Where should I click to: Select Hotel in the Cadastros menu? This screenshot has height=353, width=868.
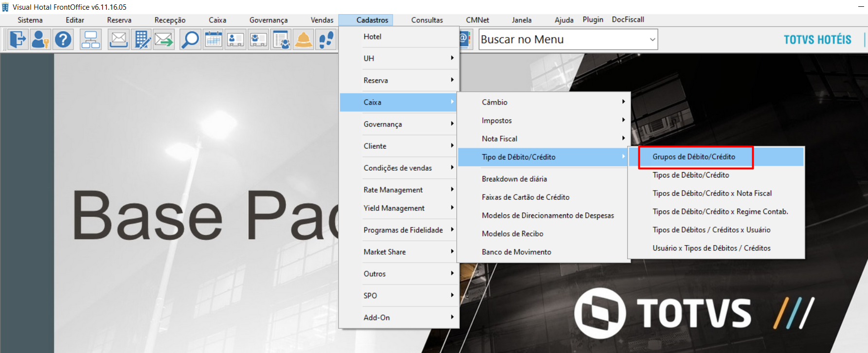[x=399, y=36]
